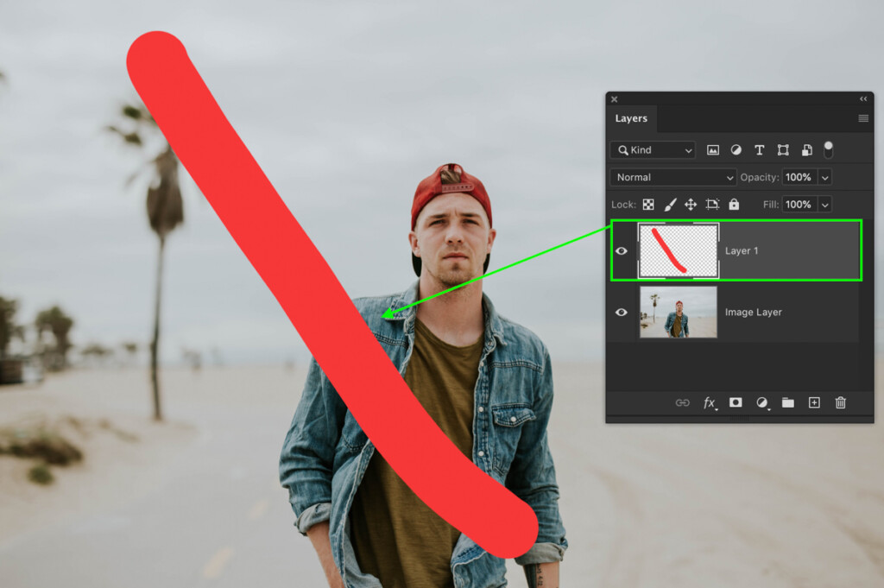Open Layers panel menu icon

863,118
